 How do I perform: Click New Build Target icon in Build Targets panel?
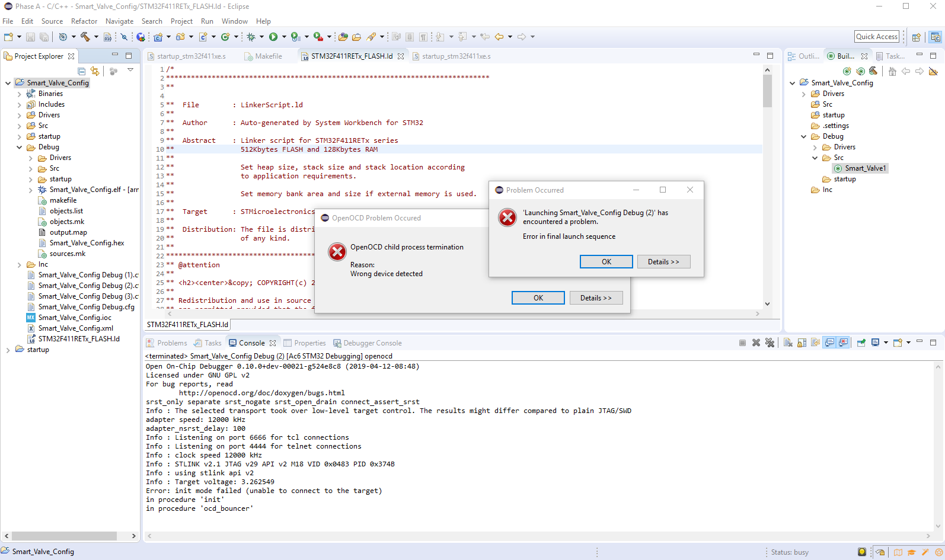(x=847, y=71)
